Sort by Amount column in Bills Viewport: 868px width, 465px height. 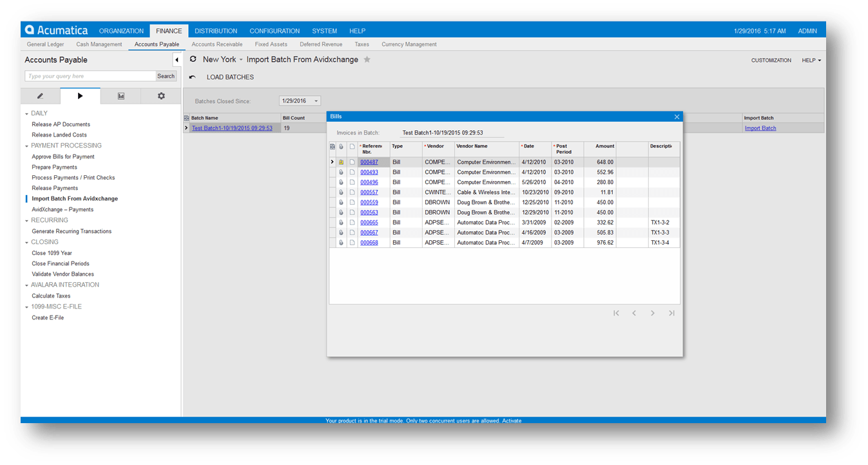pos(600,149)
